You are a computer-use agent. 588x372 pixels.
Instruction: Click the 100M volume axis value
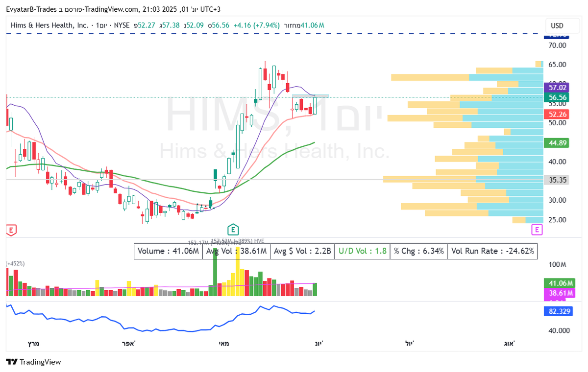click(558, 265)
